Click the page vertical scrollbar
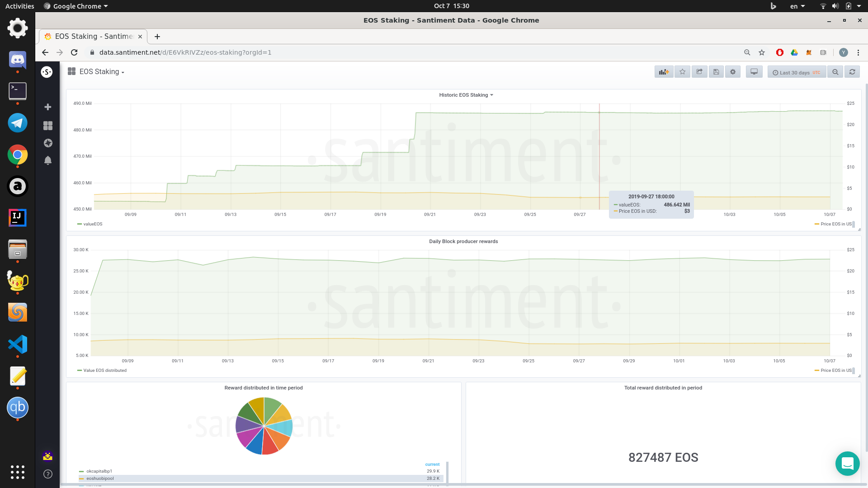This screenshot has width=868, height=488. click(866, 267)
